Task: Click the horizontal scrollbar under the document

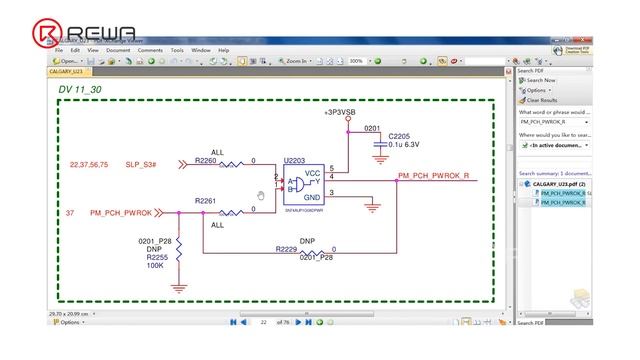Action: (x=307, y=314)
